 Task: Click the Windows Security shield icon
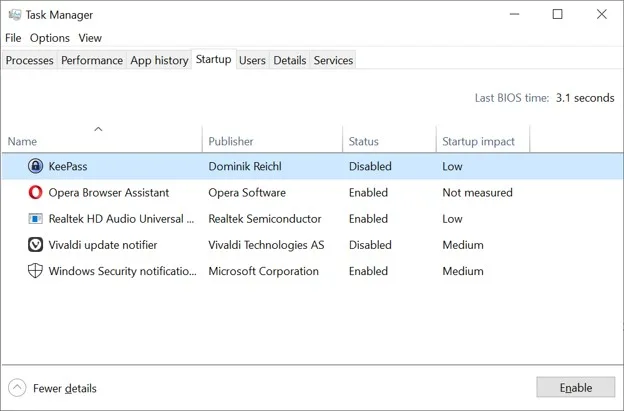35,271
